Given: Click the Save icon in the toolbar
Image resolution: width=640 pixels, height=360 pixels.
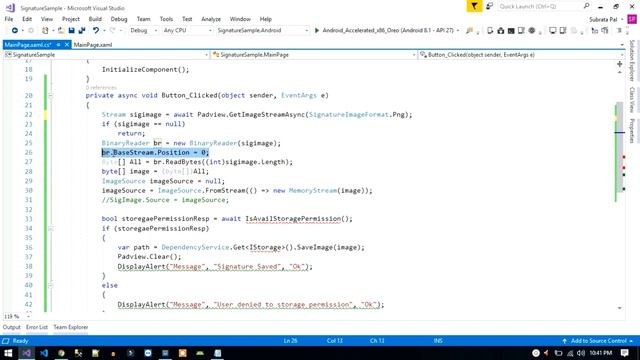Looking at the screenshot, I should [x=71, y=31].
